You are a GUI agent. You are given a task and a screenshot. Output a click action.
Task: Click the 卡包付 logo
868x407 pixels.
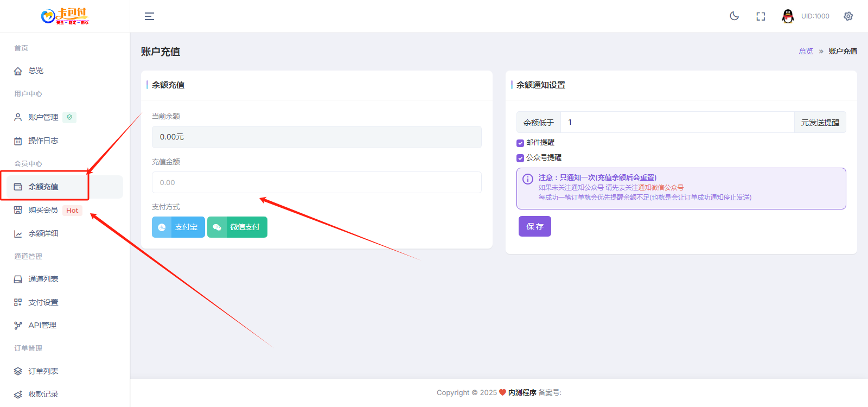coord(65,16)
